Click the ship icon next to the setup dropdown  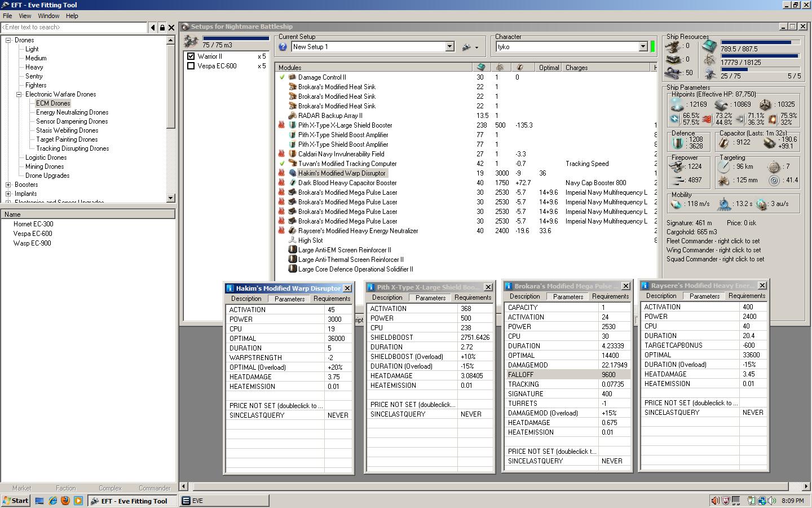pyautogui.click(x=467, y=47)
